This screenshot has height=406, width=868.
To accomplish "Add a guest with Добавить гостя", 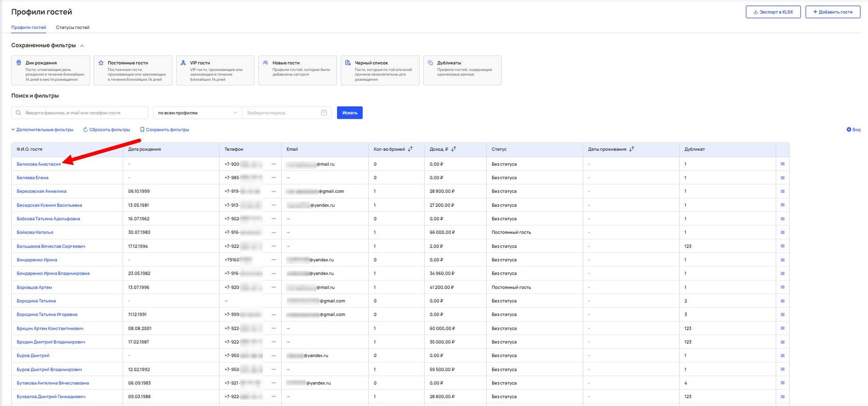I will click(x=832, y=12).
